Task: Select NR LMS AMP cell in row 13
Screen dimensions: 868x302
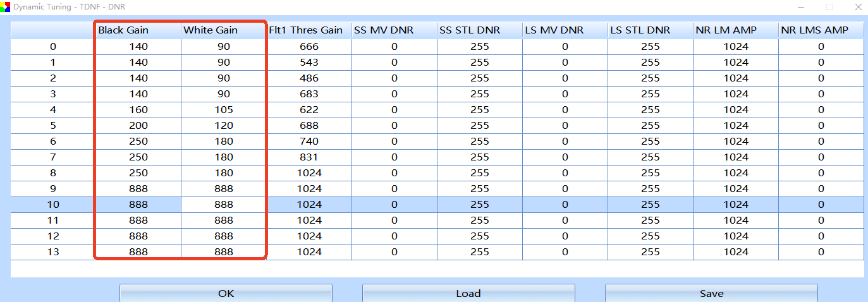Action: pyautogui.click(x=821, y=252)
